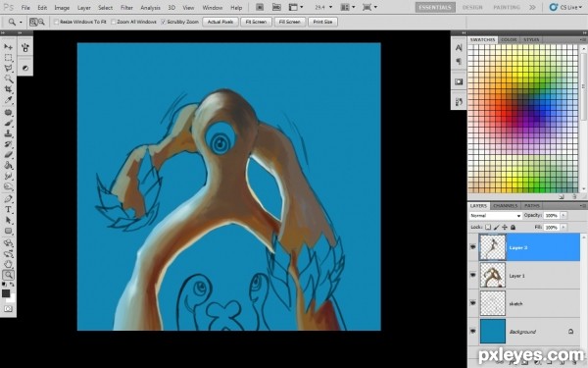Open Arrange Documents dropdown

tap(347, 7)
